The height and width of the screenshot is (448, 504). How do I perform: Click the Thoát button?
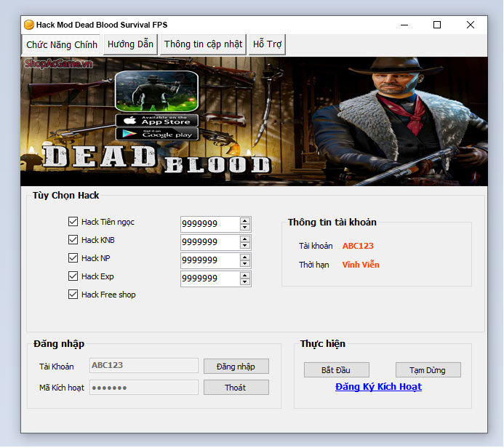pos(236,388)
